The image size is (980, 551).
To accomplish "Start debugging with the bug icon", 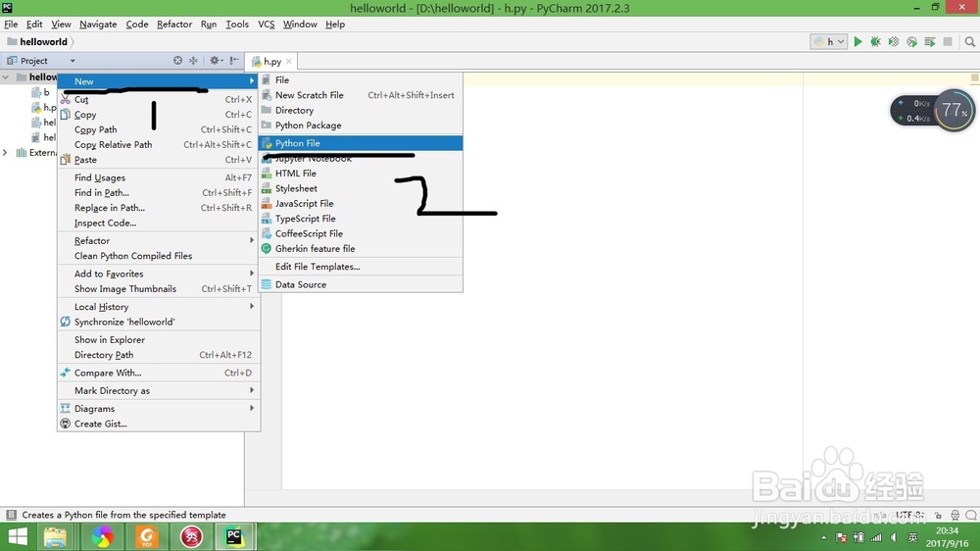I will [x=875, y=42].
